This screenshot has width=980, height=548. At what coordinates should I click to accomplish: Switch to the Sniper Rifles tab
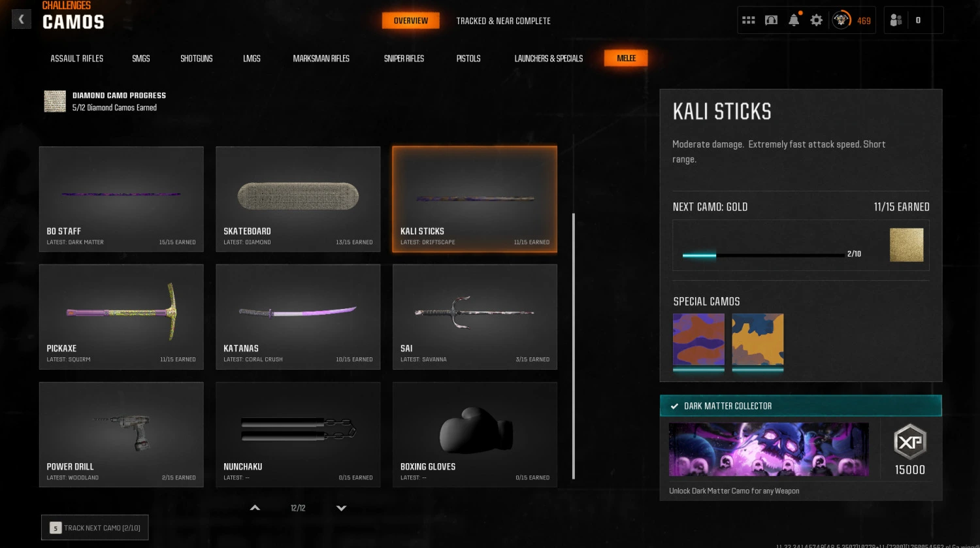click(x=404, y=59)
